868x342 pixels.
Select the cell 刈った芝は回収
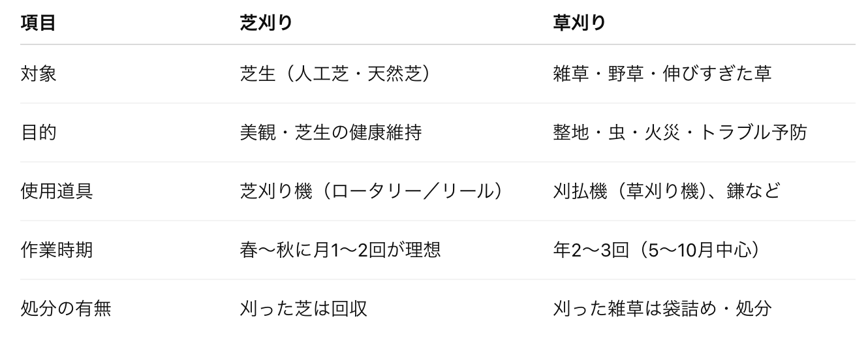[303, 308]
